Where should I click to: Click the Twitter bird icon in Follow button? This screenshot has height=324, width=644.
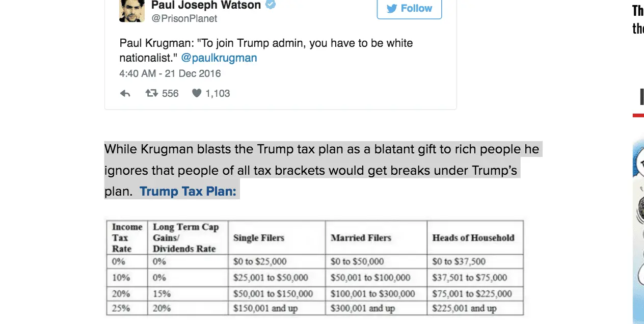391,8
